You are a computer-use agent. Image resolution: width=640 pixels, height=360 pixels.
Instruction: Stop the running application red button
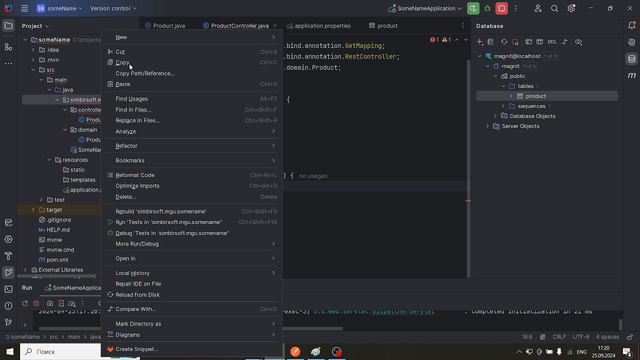click(x=502, y=8)
